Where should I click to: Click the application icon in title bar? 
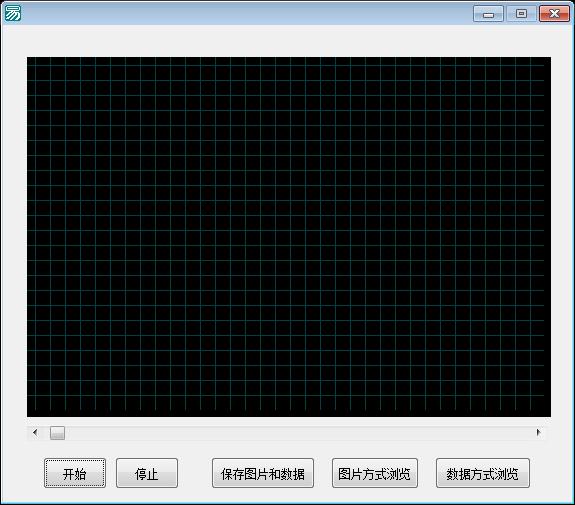click(12, 13)
